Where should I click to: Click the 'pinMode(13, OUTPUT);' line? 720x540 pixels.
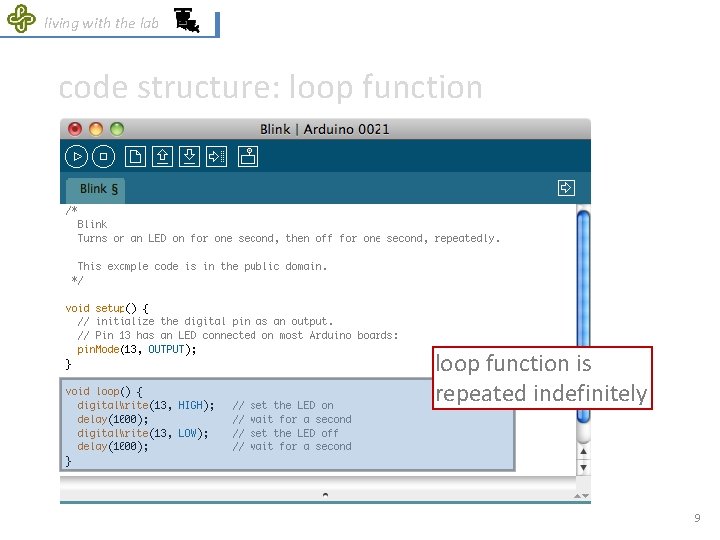click(136, 350)
